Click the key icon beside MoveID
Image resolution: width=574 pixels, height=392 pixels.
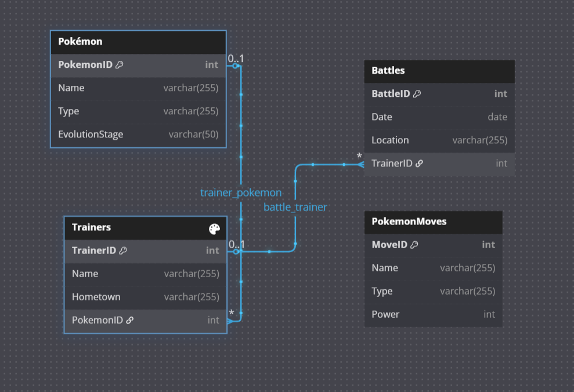tap(414, 245)
